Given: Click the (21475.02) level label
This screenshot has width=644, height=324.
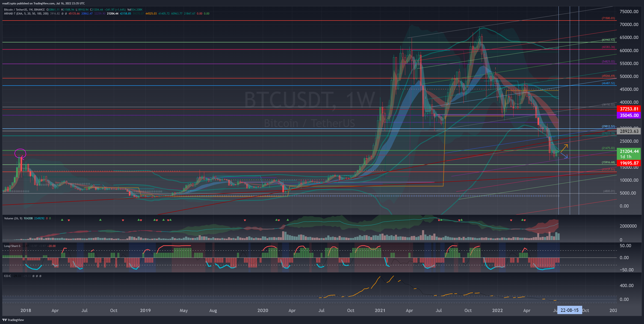Looking at the screenshot, I should pos(608,148).
